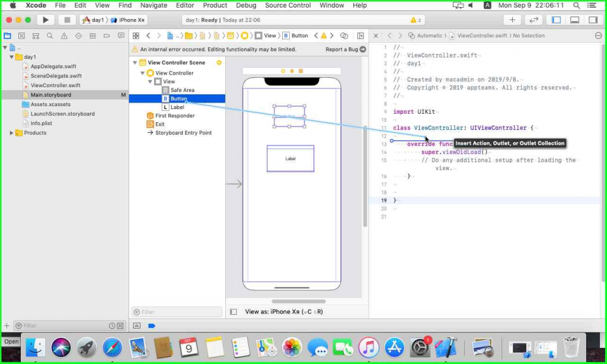Open the Debug menu
The width and height of the screenshot is (607, 364).
[246, 5]
